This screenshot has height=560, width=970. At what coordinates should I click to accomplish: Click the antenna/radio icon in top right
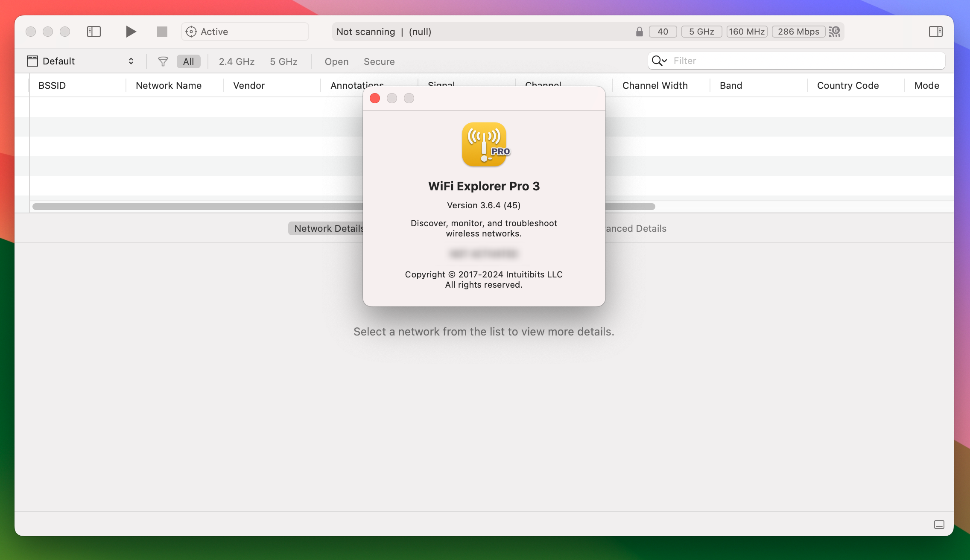[x=835, y=31]
